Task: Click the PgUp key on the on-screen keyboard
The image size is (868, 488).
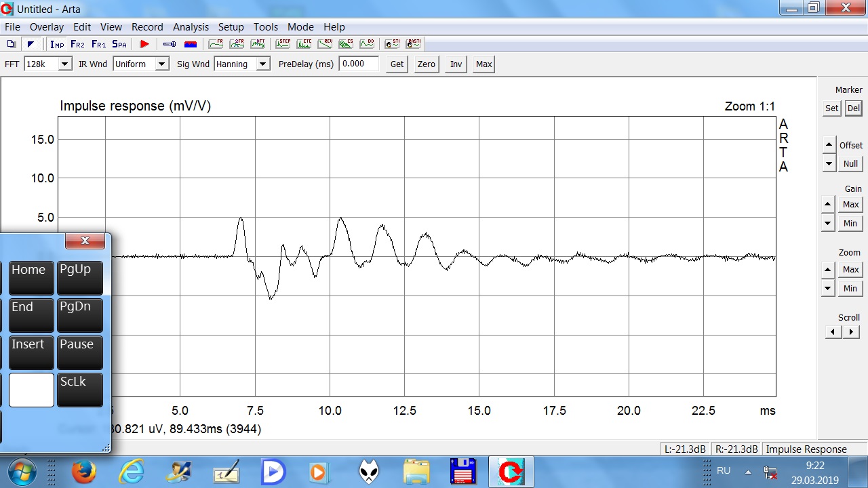Action: [x=80, y=278]
